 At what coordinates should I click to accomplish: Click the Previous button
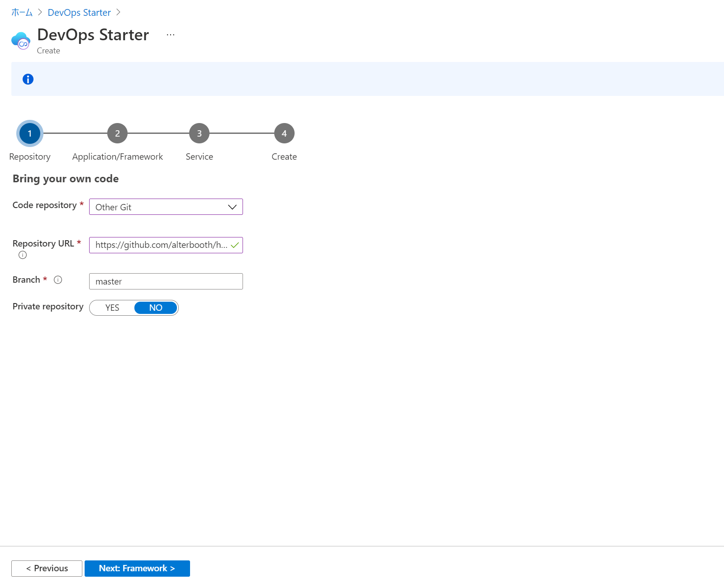point(47,569)
